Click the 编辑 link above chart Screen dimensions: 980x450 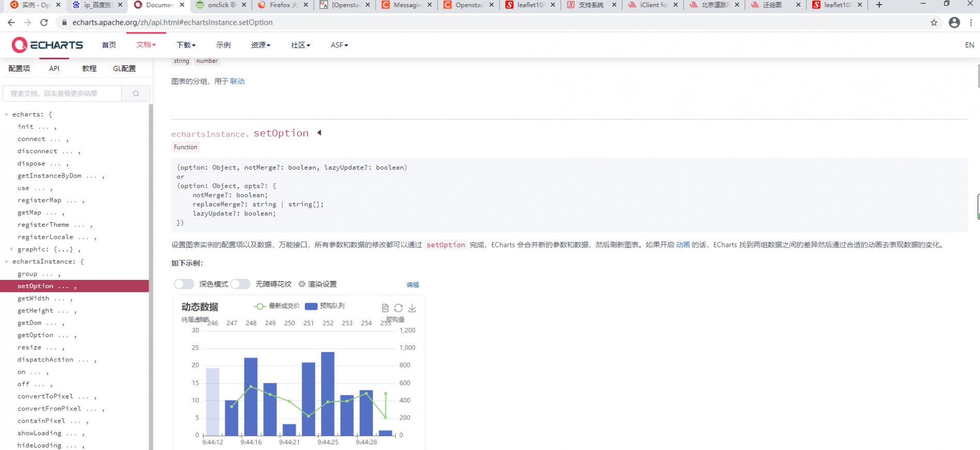413,285
